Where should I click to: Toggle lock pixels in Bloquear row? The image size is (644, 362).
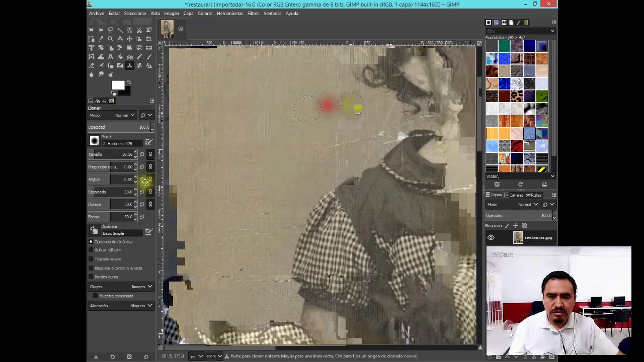(x=507, y=226)
